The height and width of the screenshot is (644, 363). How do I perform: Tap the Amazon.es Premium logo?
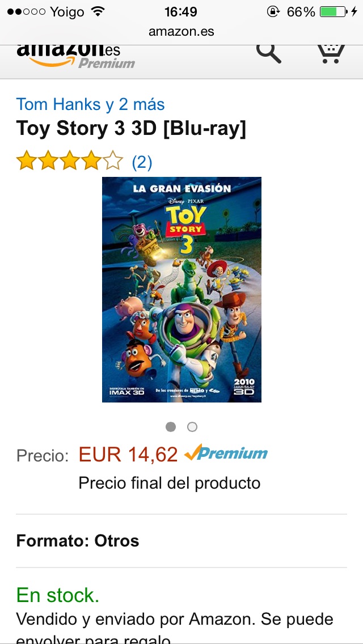click(x=75, y=56)
